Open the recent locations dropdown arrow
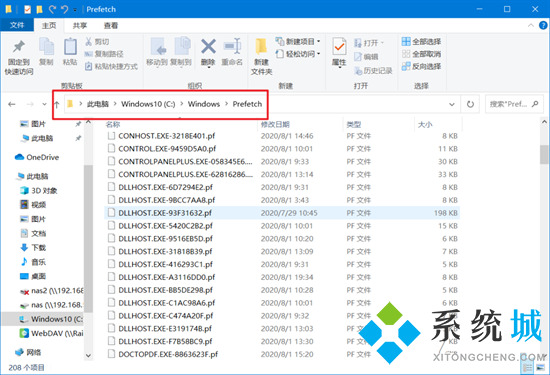This screenshot has width=550, height=375. (x=44, y=104)
